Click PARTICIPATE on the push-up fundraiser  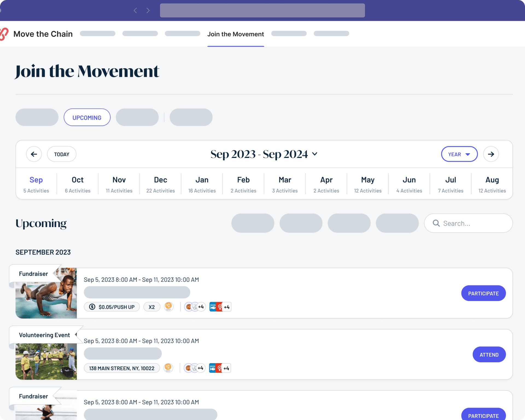(483, 293)
